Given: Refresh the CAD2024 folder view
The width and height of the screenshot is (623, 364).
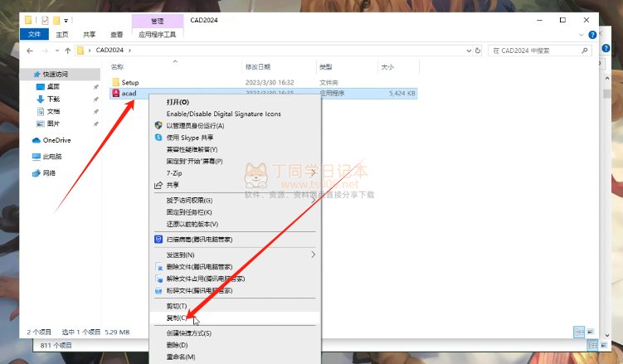Looking at the screenshot, I should point(478,51).
